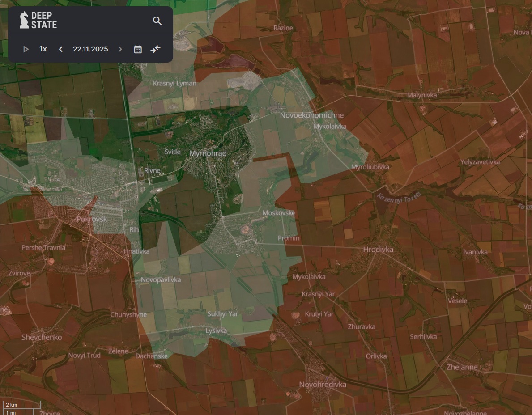This screenshot has height=415, width=532.
Task: Select the Sukhyi Yar map label
Action: pyautogui.click(x=223, y=314)
